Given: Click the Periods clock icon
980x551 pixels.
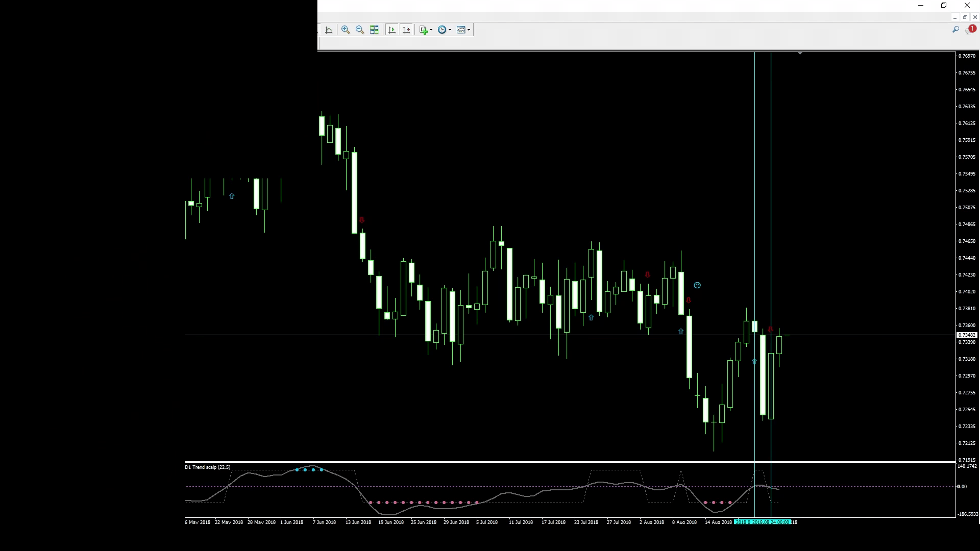Looking at the screenshot, I should coord(442,30).
